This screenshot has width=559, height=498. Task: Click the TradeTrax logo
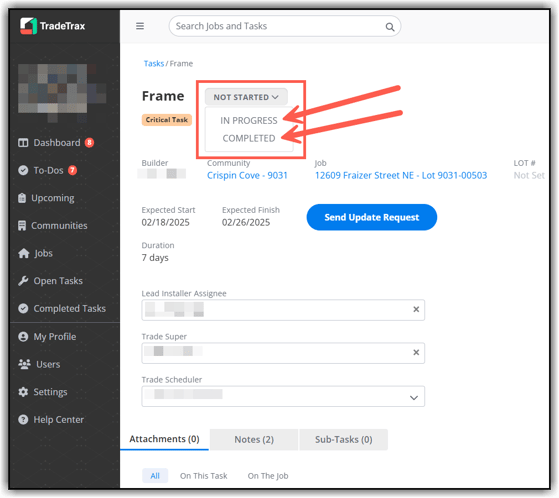pyautogui.click(x=53, y=26)
